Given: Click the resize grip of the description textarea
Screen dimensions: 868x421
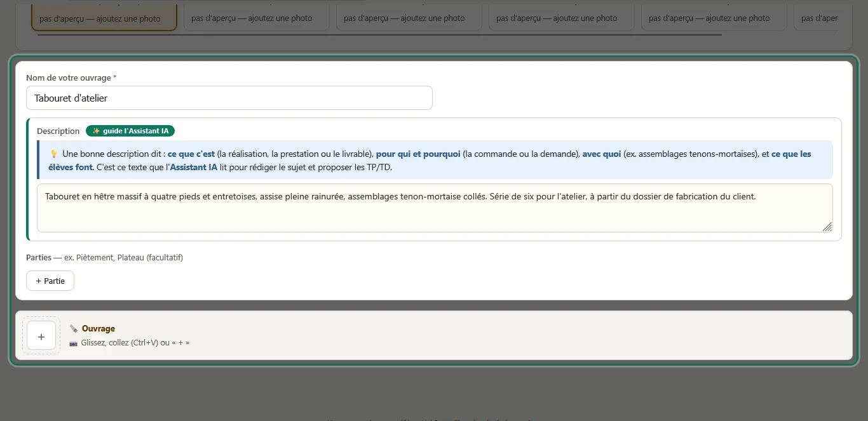Looking at the screenshot, I should (827, 227).
